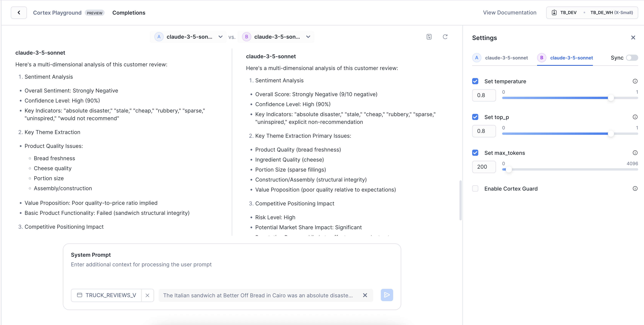Click the info icon beside Enable Cortex Guard
This screenshot has width=644, height=325.
point(635,188)
